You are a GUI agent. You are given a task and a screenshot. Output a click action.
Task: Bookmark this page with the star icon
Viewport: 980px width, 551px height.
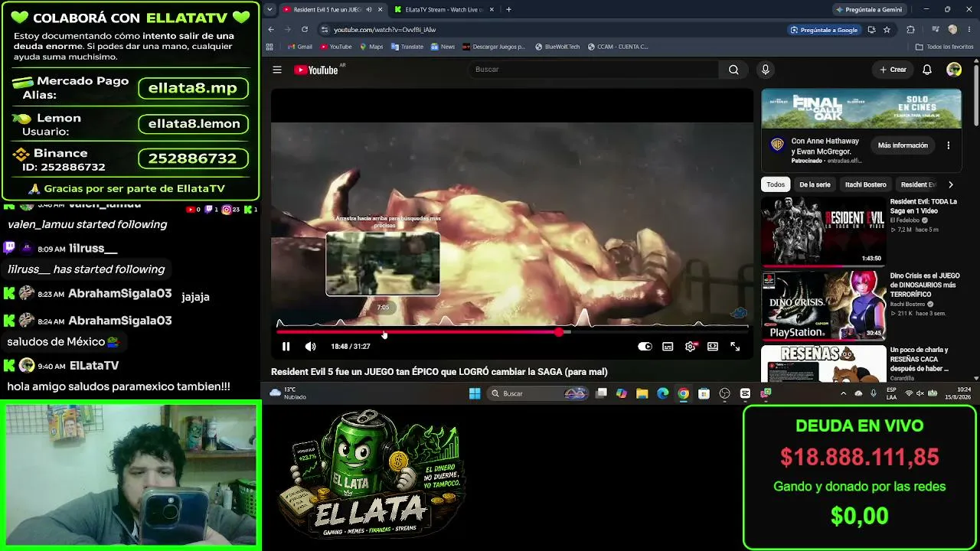click(x=887, y=30)
